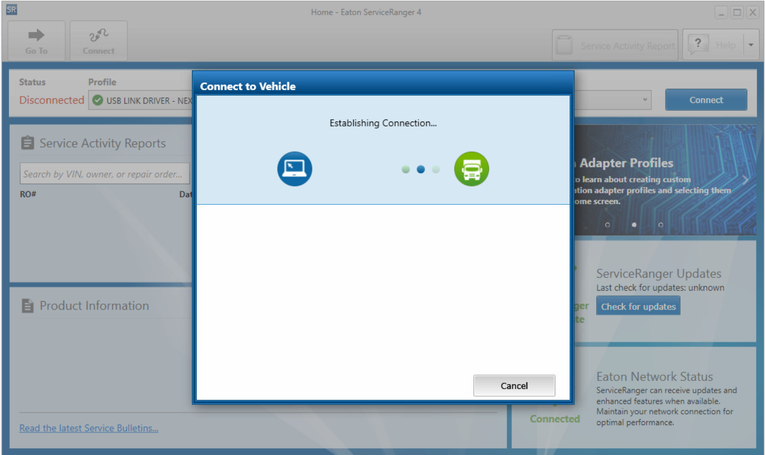The width and height of the screenshot is (765, 455).
Task: Cancel the vehicle connection attempt
Action: pyautogui.click(x=514, y=385)
